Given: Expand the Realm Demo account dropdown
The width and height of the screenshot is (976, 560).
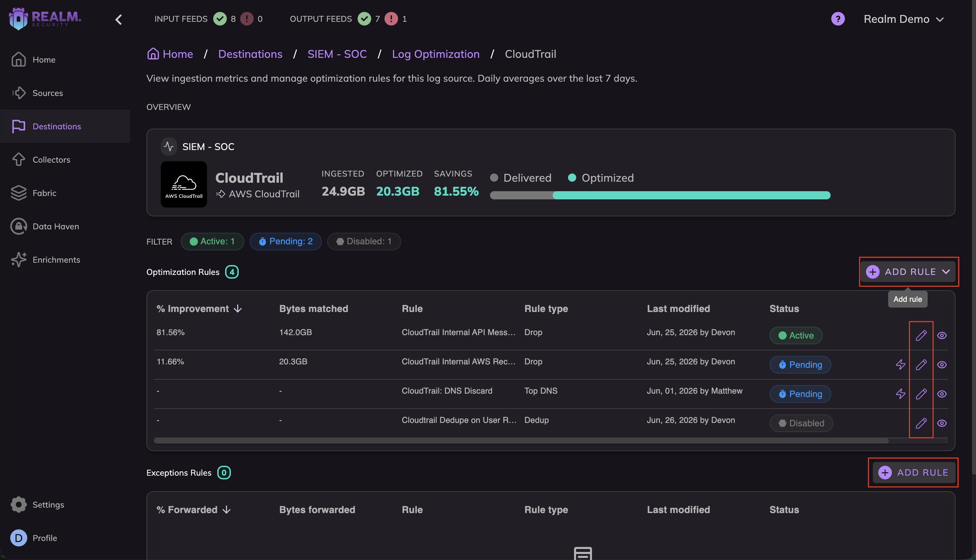Looking at the screenshot, I should (903, 19).
